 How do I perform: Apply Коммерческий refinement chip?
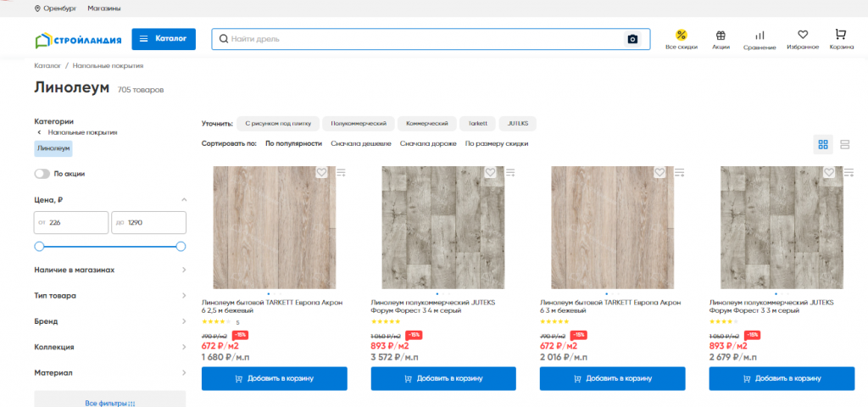point(427,124)
